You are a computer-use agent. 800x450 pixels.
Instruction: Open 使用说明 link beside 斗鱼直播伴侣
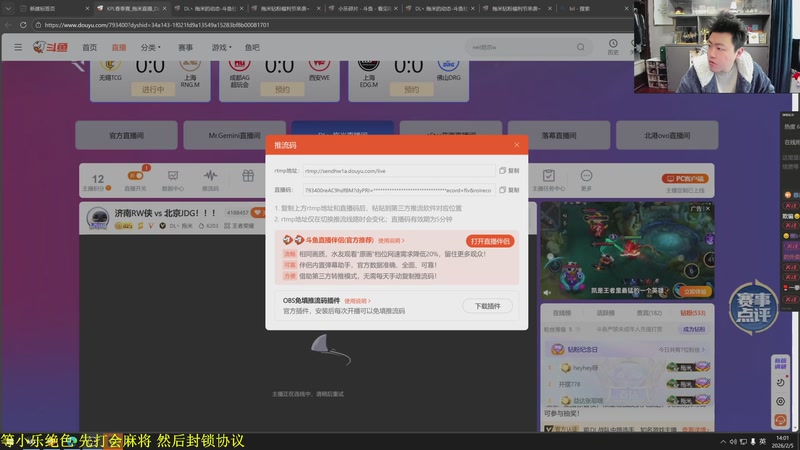click(391, 240)
